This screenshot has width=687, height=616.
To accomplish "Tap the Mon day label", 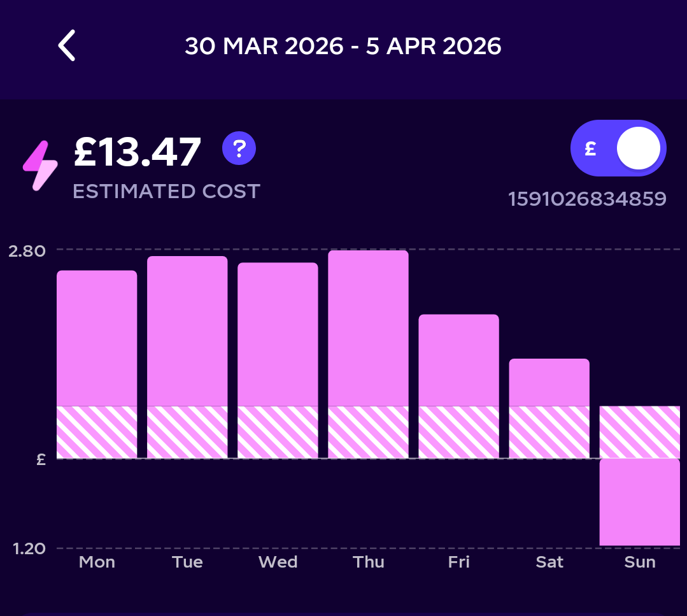I will click(x=97, y=562).
